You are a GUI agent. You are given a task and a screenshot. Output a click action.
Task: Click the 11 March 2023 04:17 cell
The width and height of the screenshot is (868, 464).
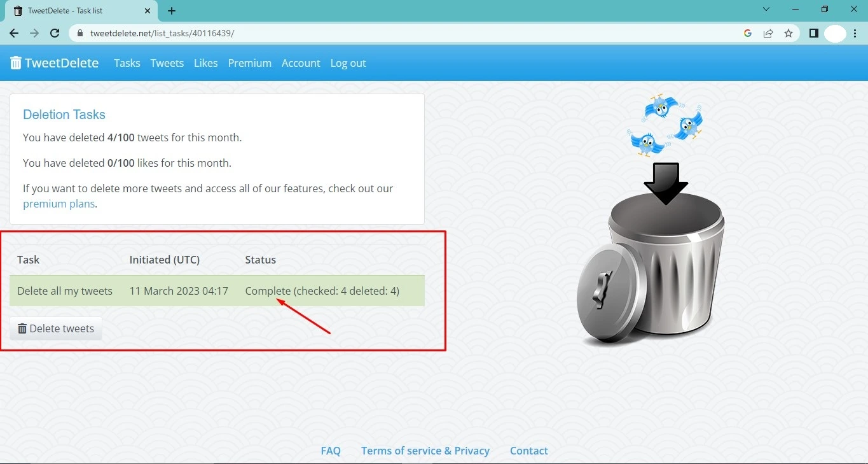pos(179,291)
